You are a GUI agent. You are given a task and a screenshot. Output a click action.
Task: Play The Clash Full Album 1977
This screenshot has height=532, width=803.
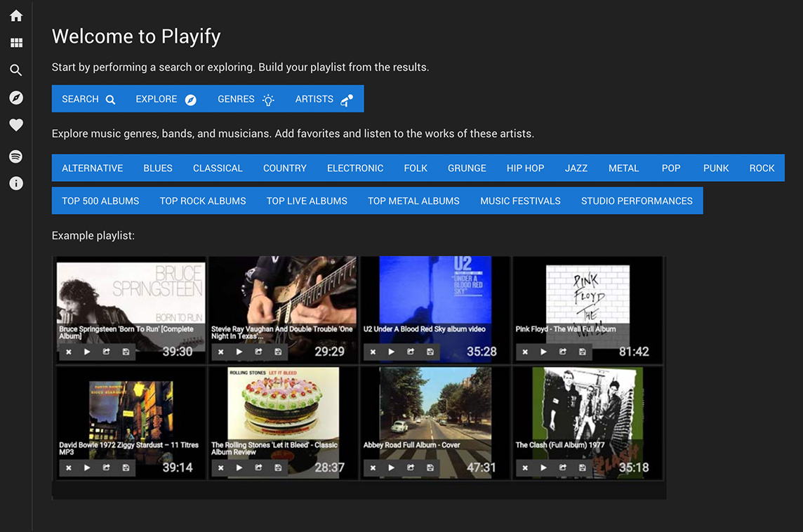coord(543,467)
